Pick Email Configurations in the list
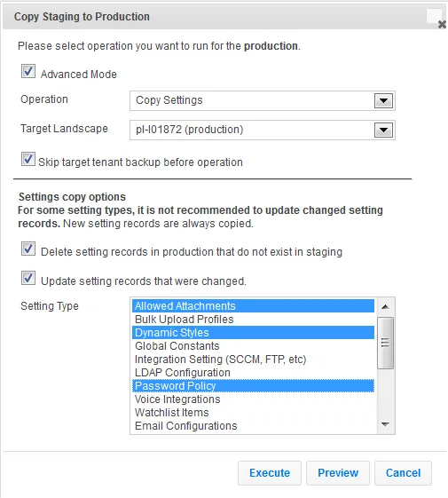The image size is (448, 498). (253, 426)
